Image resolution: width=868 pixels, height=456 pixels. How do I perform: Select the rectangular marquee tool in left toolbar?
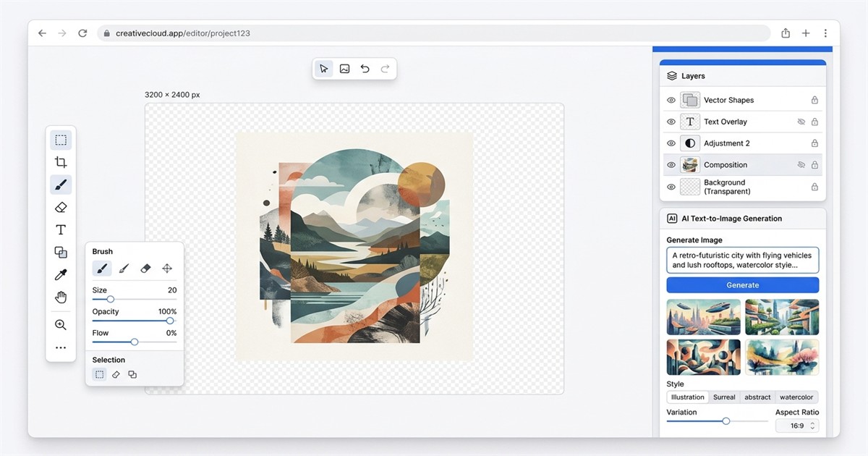[61, 140]
